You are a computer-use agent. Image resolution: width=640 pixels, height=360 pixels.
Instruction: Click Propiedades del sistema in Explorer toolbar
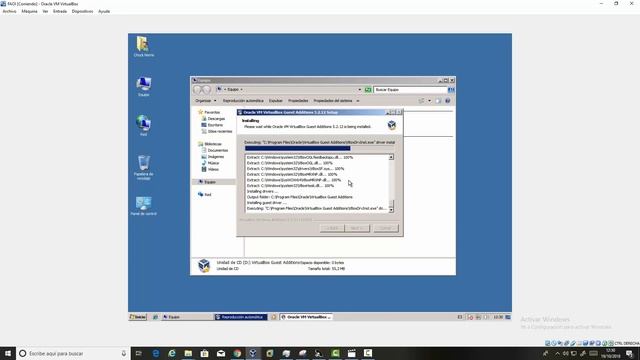pos(333,101)
